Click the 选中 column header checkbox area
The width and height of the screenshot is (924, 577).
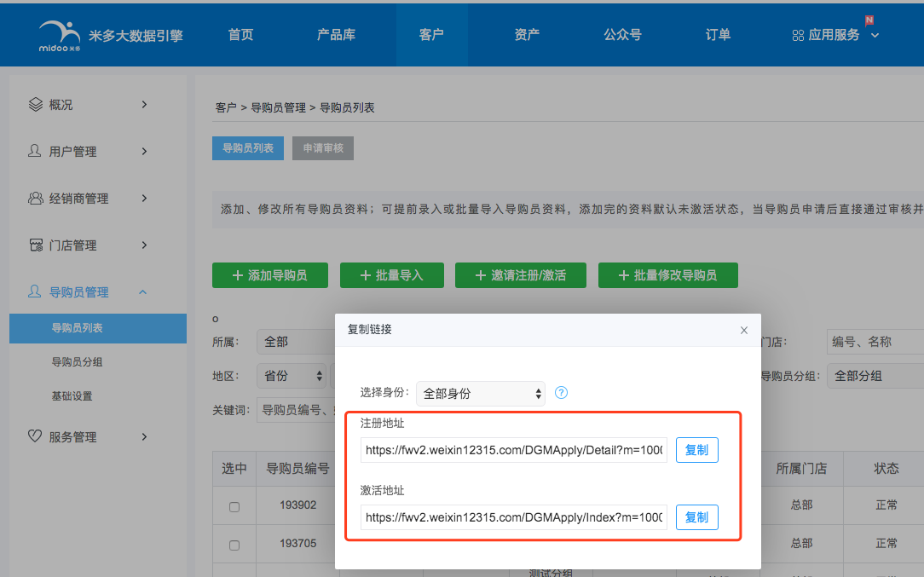tap(234, 468)
